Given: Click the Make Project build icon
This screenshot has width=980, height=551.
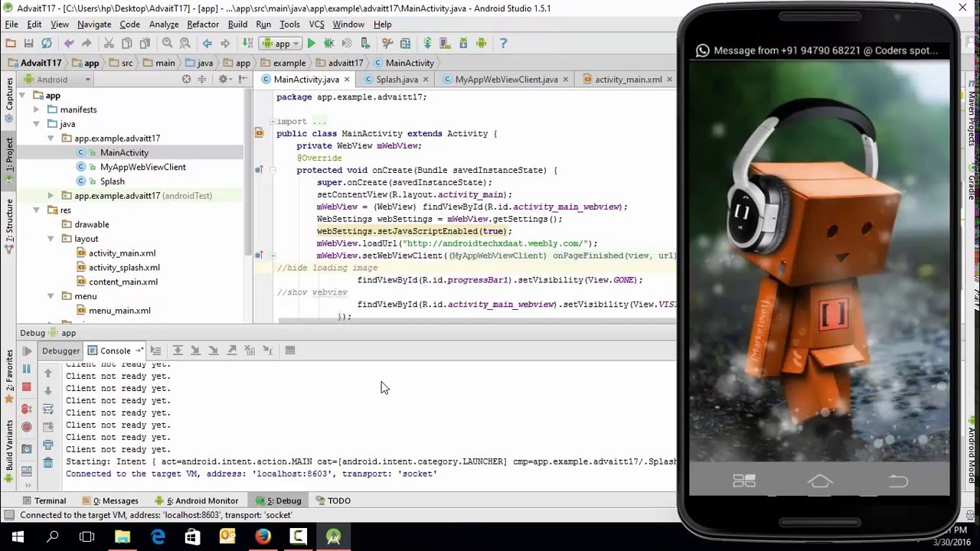Looking at the screenshot, I should click(247, 44).
